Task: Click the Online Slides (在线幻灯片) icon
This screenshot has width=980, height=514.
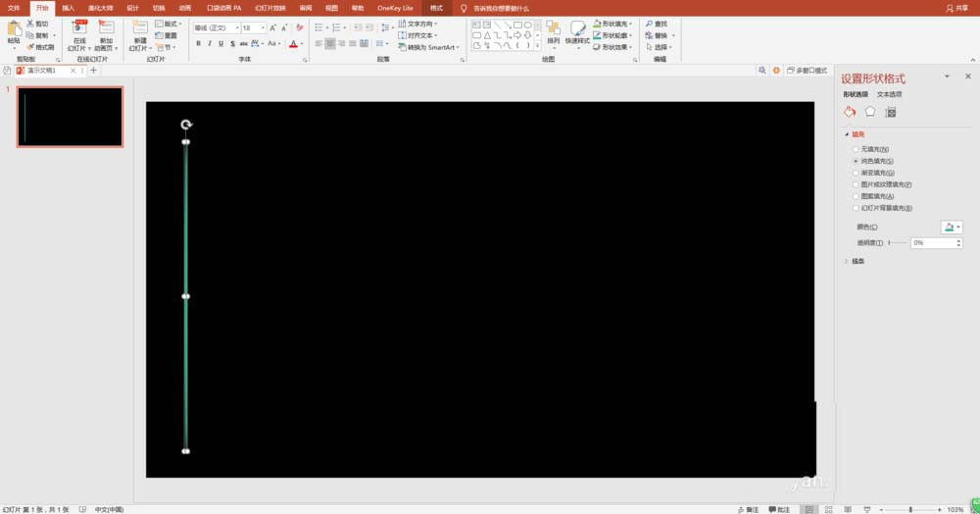Action: click(x=79, y=28)
